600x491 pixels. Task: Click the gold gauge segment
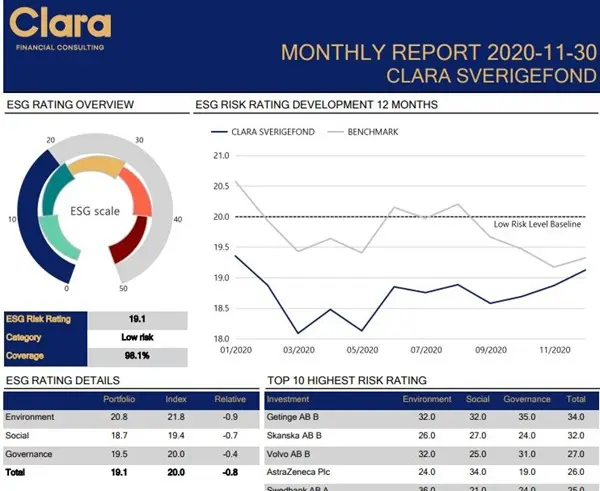click(x=96, y=165)
